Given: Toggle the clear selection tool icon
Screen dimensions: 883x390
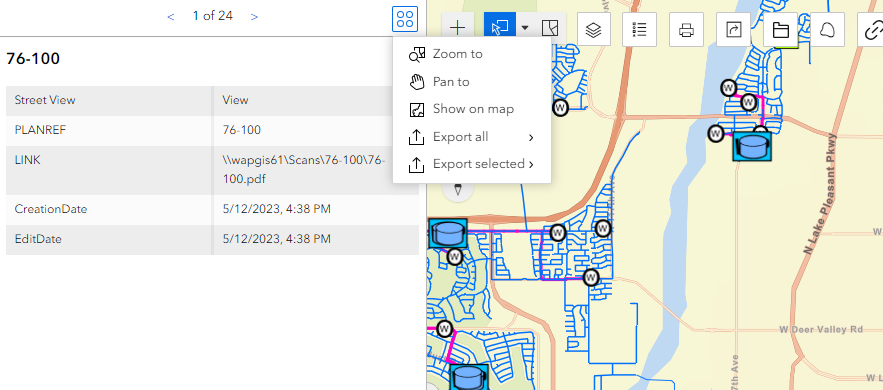Looking at the screenshot, I should point(550,28).
